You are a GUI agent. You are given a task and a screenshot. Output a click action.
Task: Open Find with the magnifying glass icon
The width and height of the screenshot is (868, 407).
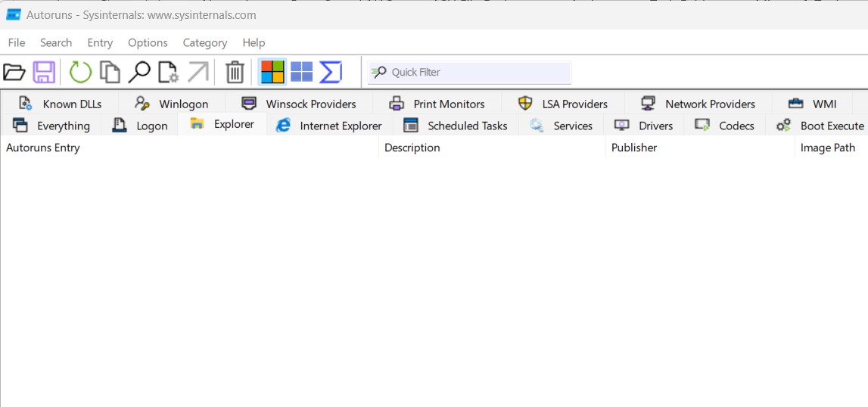139,72
